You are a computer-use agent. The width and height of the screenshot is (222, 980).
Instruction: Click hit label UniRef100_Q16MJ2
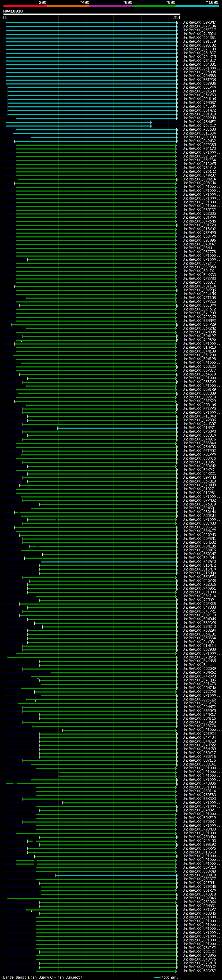pyautogui.click(x=199, y=565)
